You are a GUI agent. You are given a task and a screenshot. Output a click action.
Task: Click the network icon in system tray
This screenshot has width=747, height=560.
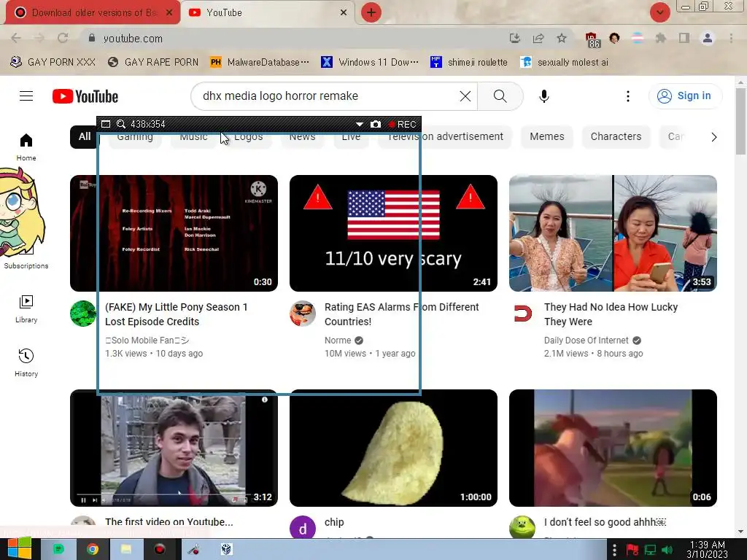pos(650,550)
